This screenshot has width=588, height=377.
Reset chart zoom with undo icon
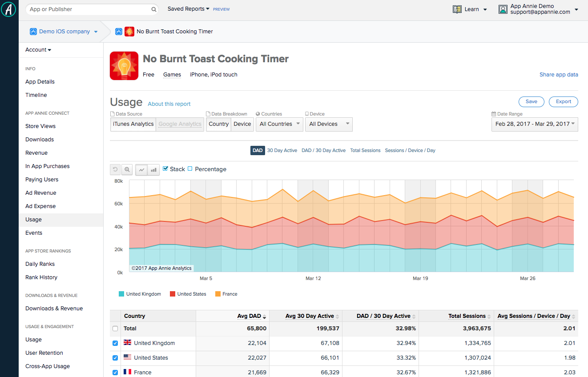[115, 169]
